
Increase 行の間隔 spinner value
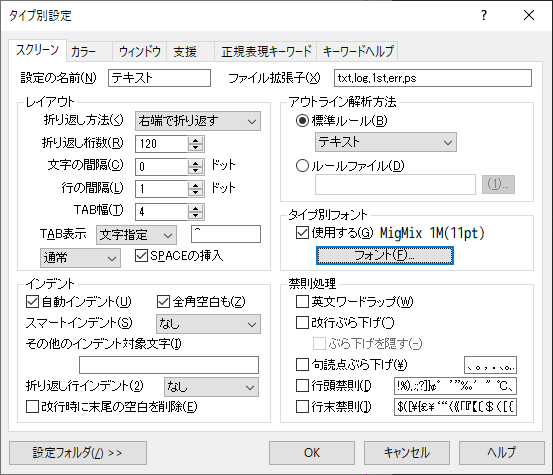[x=195, y=185]
